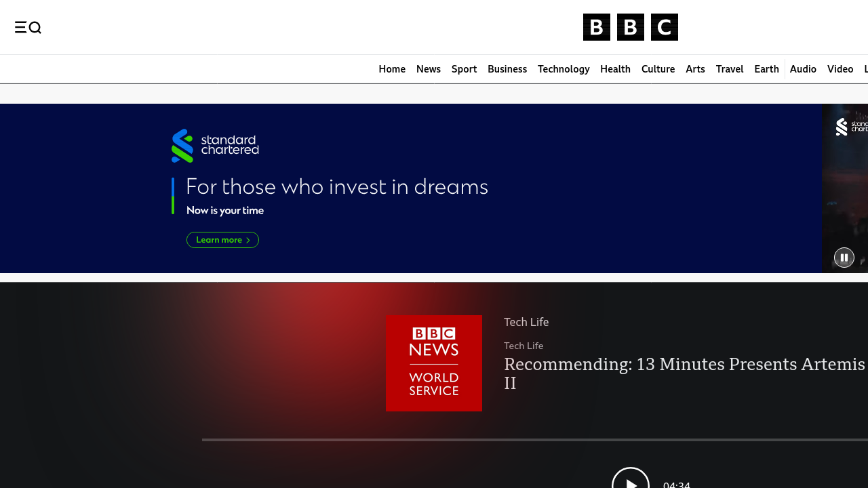Click the BBC logo
868x488 pixels.
[x=630, y=27]
